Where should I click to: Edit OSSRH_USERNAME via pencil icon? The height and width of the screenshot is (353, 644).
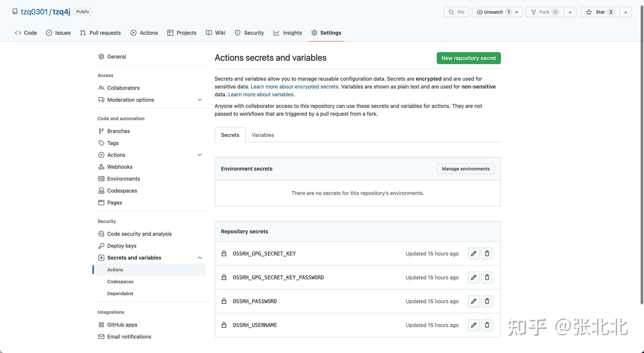473,325
